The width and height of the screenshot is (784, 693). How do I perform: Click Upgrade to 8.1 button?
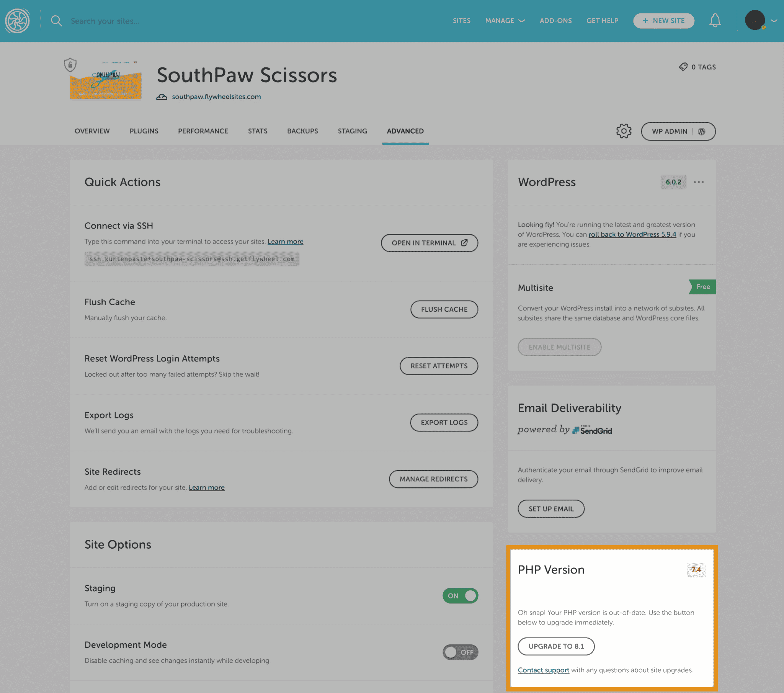click(556, 646)
